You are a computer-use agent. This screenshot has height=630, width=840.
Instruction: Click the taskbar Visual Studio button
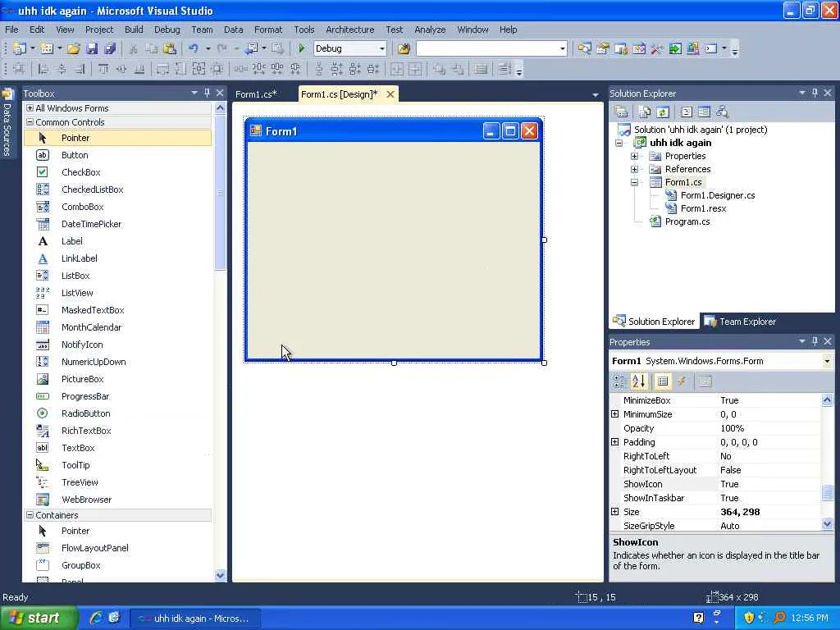(x=195, y=619)
